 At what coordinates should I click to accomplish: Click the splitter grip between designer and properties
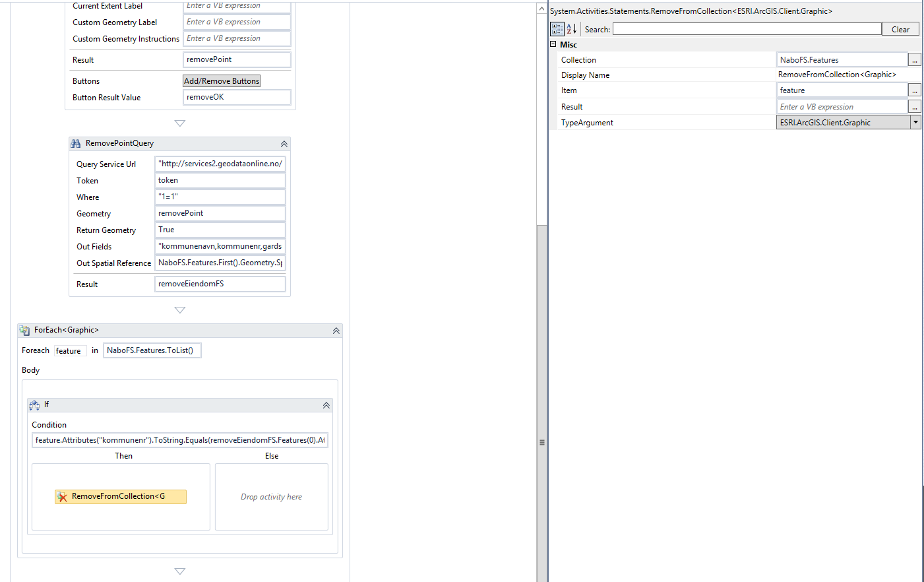tap(542, 442)
